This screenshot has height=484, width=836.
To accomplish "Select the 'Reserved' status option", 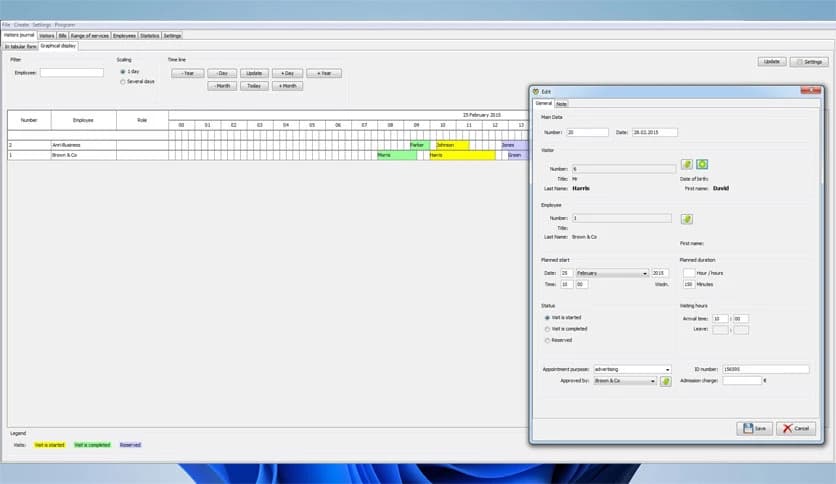I will pos(547,340).
